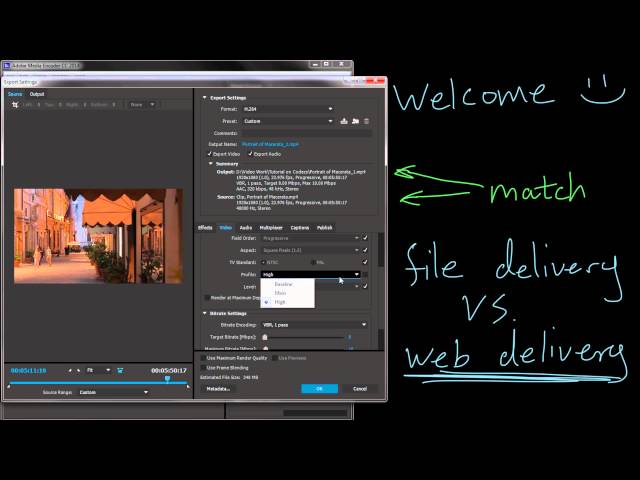Open the Source Range dropdown

pos(113,392)
